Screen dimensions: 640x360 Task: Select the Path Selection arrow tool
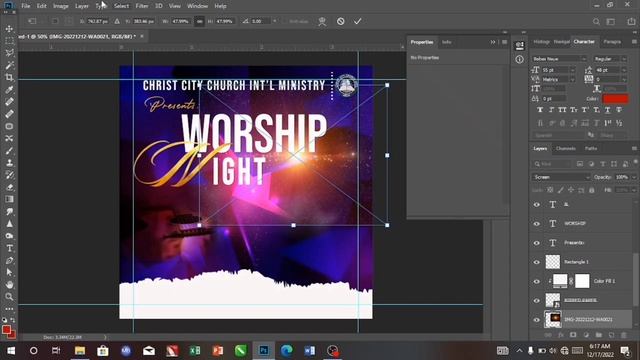pyautogui.click(x=9, y=272)
